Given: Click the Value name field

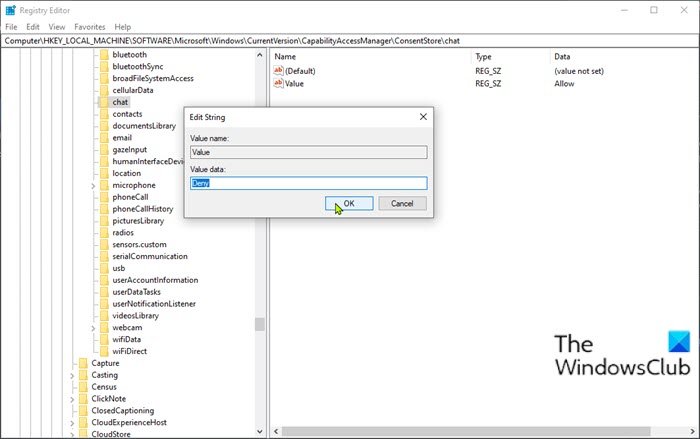Looking at the screenshot, I should tap(308, 152).
